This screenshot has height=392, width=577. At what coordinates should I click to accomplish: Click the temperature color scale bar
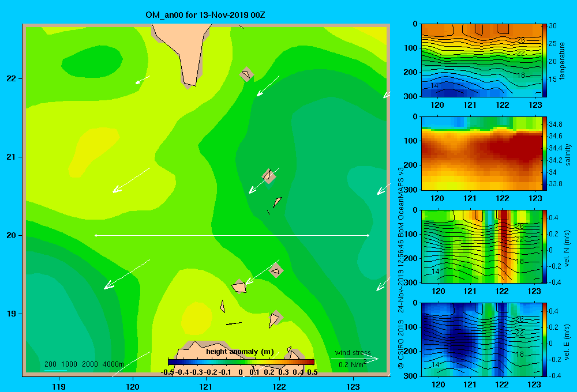click(545, 61)
